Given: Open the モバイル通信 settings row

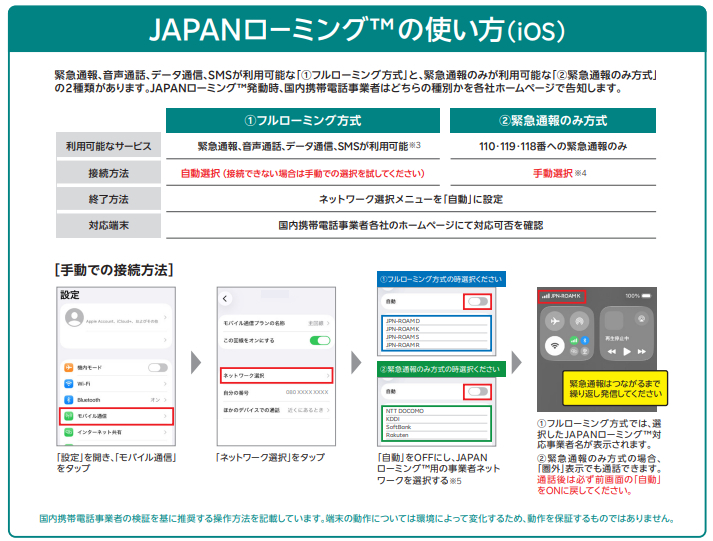Looking at the screenshot, I should click(x=116, y=415).
